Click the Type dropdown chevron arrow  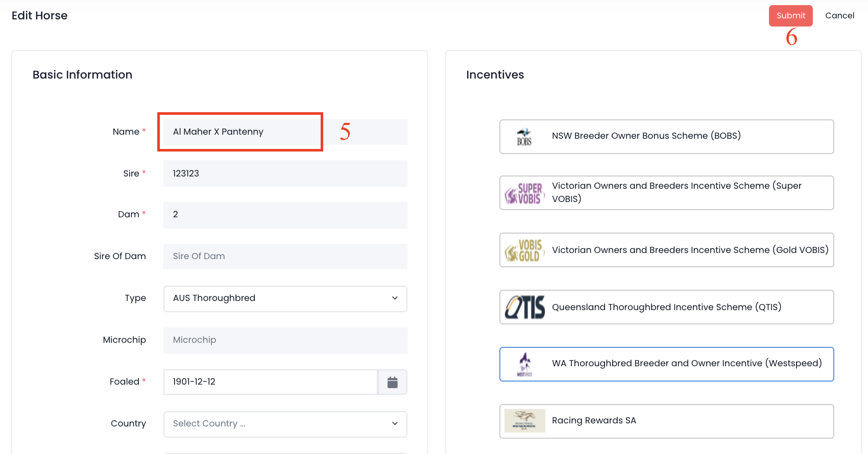[395, 298]
